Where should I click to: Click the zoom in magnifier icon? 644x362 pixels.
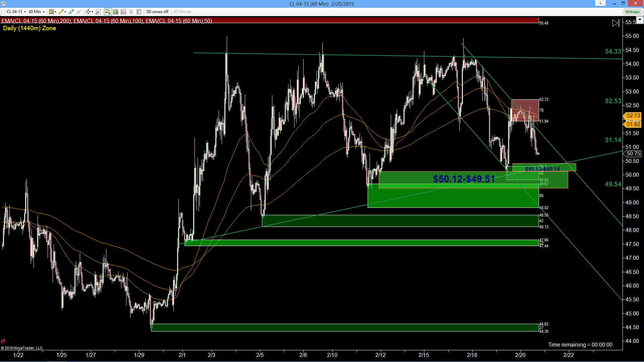(71, 12)
